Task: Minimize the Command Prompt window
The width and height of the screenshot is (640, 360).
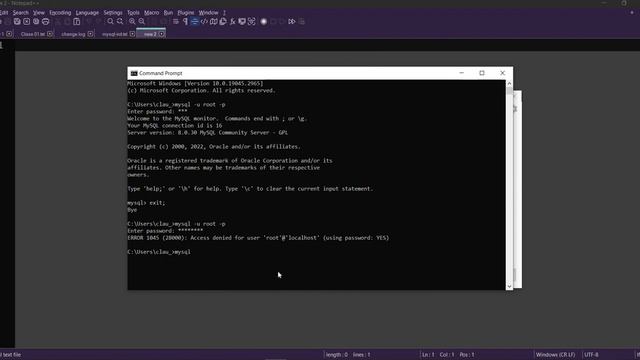Action: [x=462, y=73]
